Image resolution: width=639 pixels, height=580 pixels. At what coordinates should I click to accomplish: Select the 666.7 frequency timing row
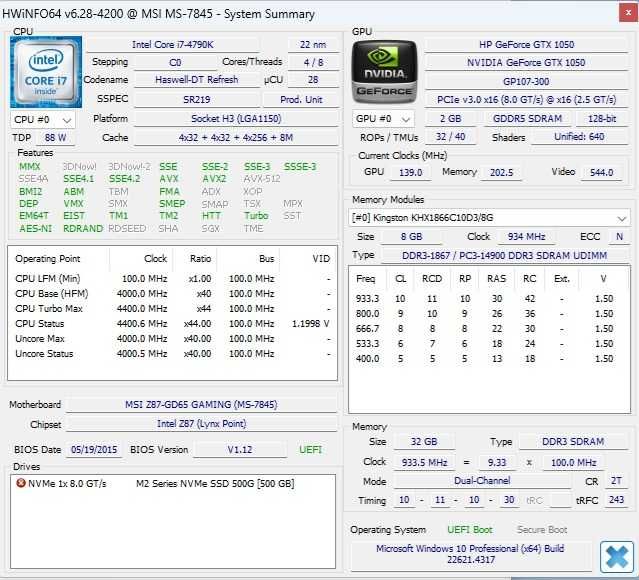coord(489,329)
